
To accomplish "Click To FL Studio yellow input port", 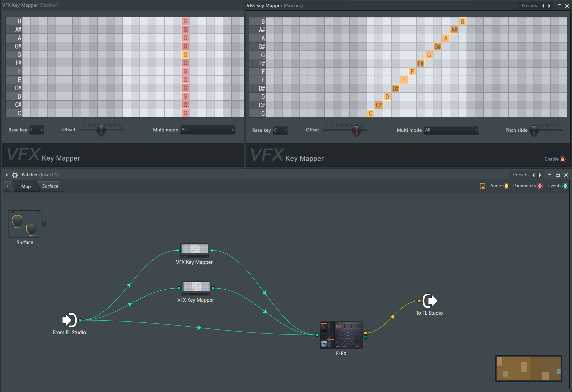I will (419, 301).
